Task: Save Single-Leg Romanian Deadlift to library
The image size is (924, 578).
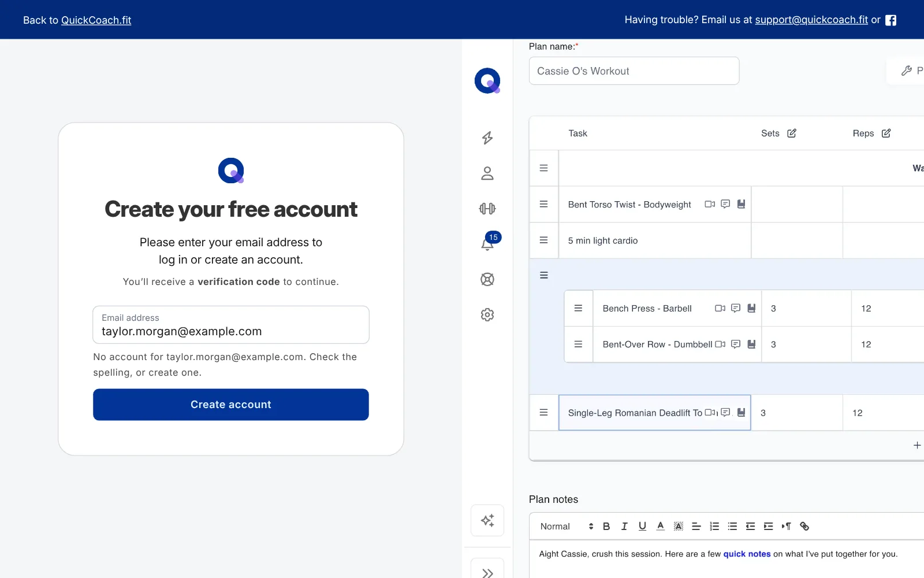Action: [742, 412]
